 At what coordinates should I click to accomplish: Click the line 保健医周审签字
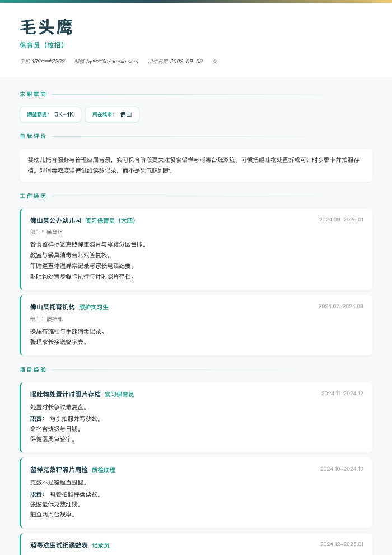[52, 440]
